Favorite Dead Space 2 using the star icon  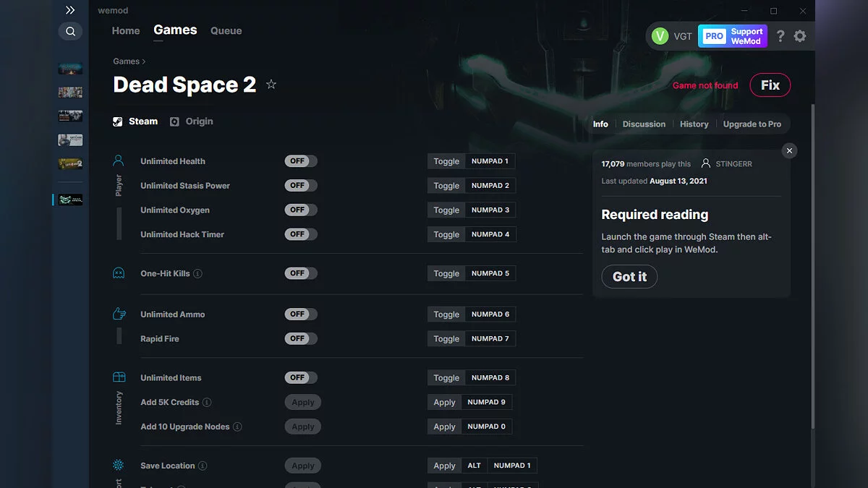(271, 84)
